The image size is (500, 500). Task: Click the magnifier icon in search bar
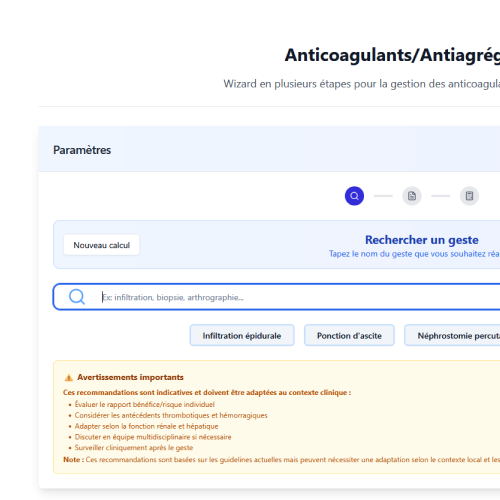77,297
